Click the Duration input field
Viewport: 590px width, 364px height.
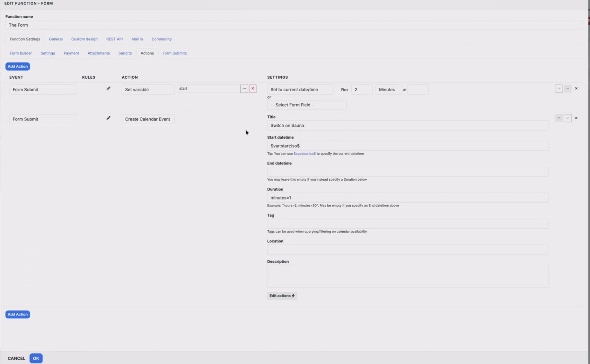pos(408,198)
